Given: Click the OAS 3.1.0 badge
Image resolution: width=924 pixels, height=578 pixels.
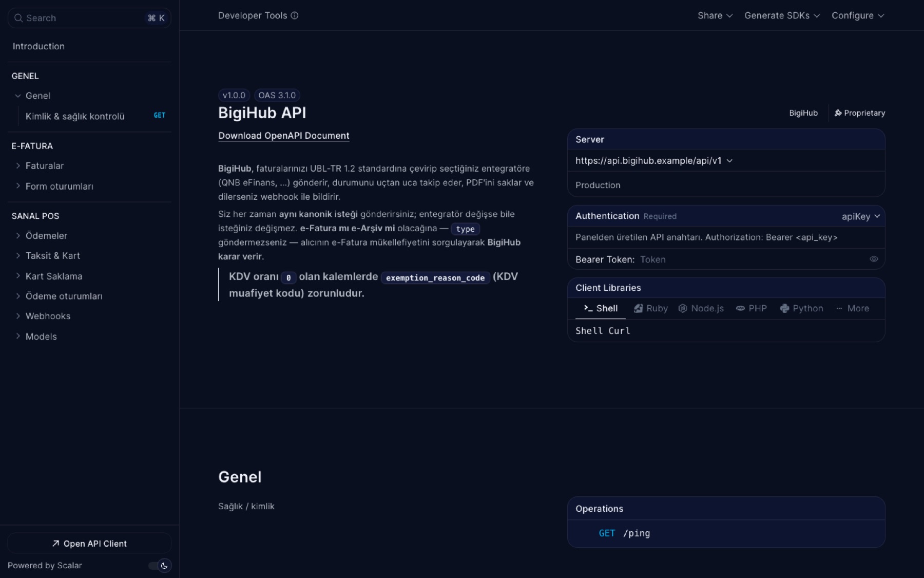Looking at the screenshot, I should pos(277,96).
